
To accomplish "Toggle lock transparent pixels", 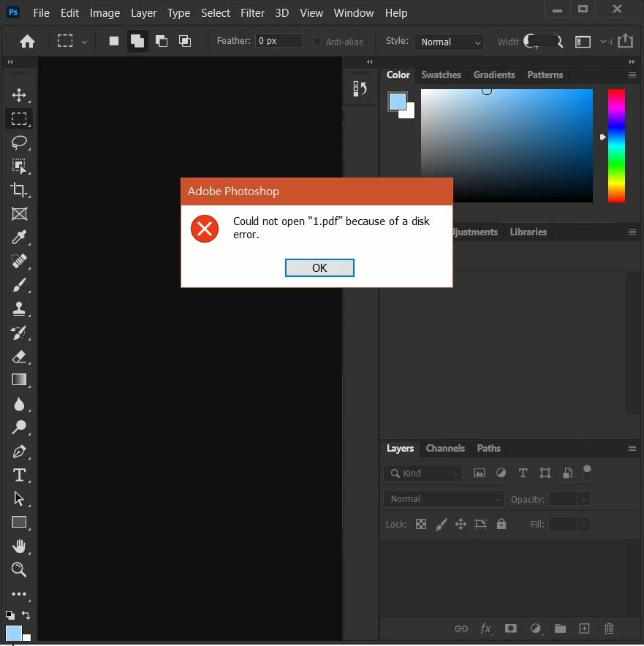I will click(420, 524).
